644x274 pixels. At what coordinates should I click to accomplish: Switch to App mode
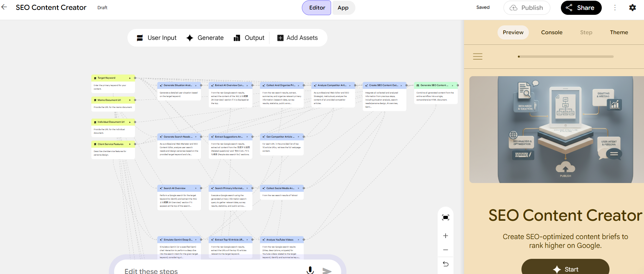click(343, 8)
